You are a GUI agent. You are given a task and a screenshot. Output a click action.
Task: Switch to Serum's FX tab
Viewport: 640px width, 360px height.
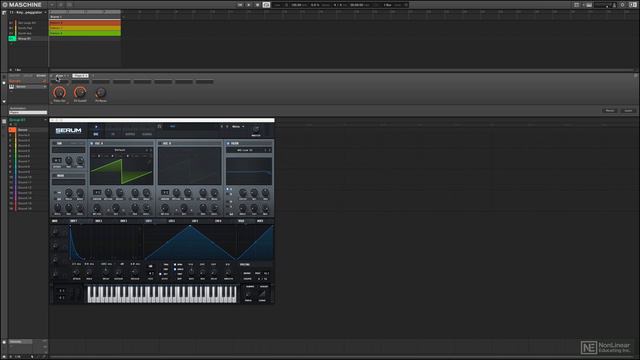[x=113, y=134]
